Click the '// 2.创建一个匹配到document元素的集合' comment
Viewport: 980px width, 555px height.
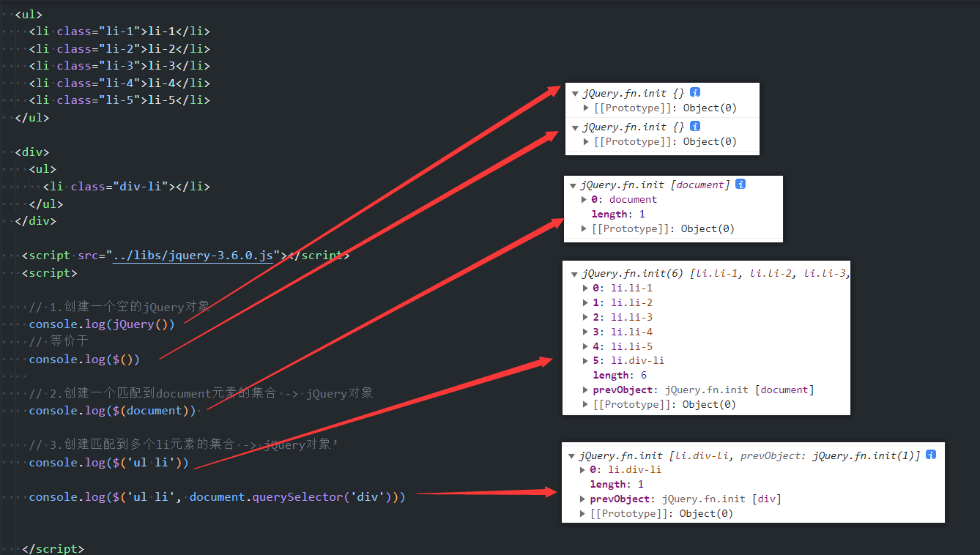(201, 393)
